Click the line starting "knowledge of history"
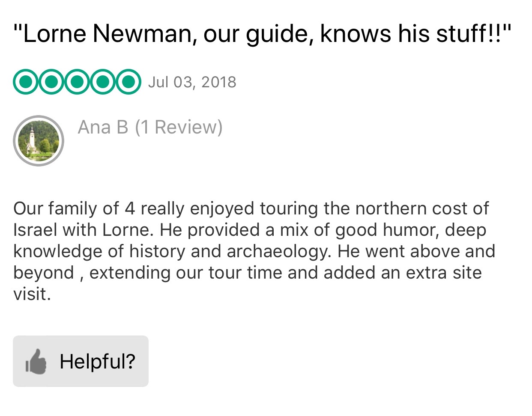 254,251
